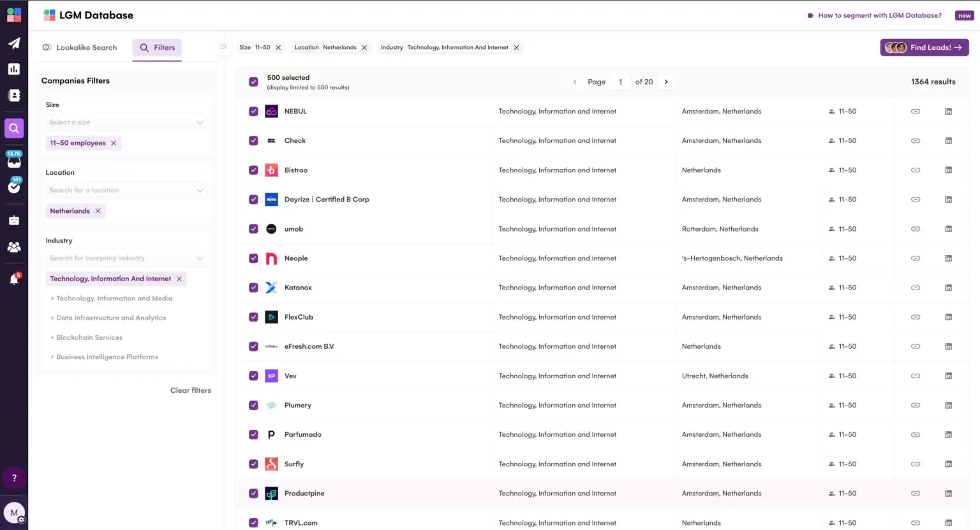Screen dimensions: 980x530
Task: Switch to the Lookalike Search tab
Action: (x=80, y=47)
